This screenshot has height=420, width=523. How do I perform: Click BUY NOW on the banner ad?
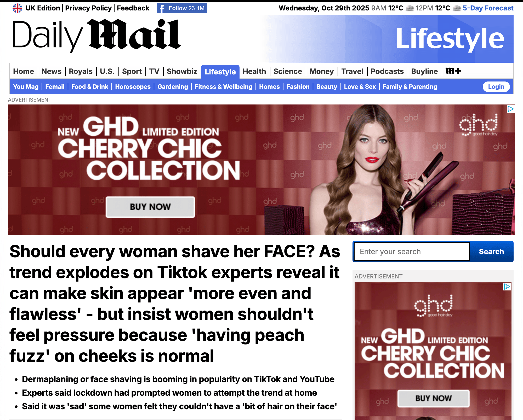coord(150,207)
